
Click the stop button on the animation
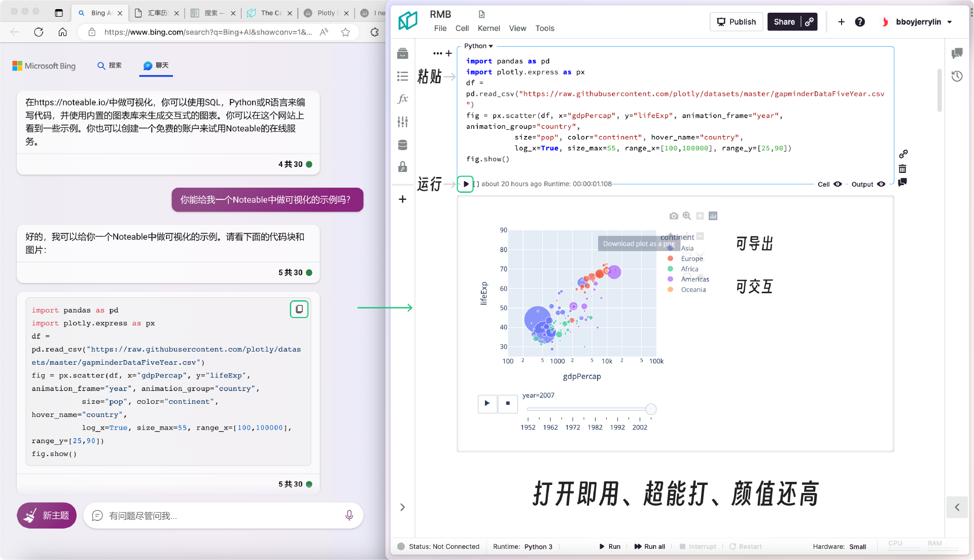507,403
